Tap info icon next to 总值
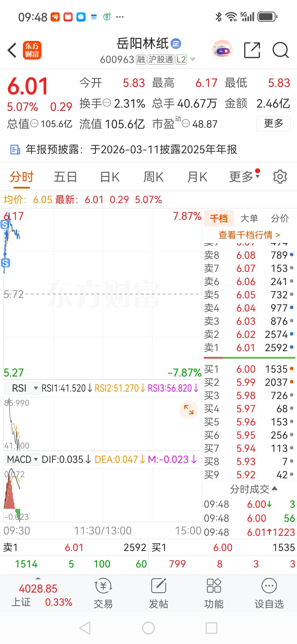The width and height of the screenshot is (297, 644). (x=34, y=123)
